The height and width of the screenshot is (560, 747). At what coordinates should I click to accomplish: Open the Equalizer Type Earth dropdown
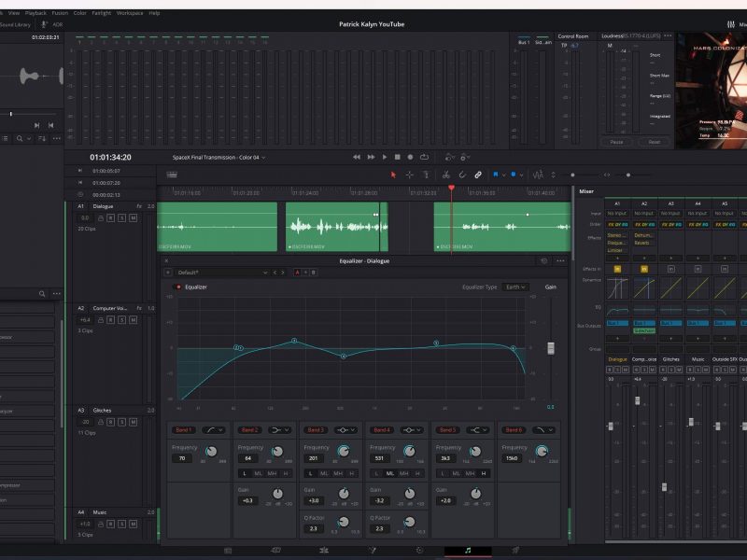514,287
